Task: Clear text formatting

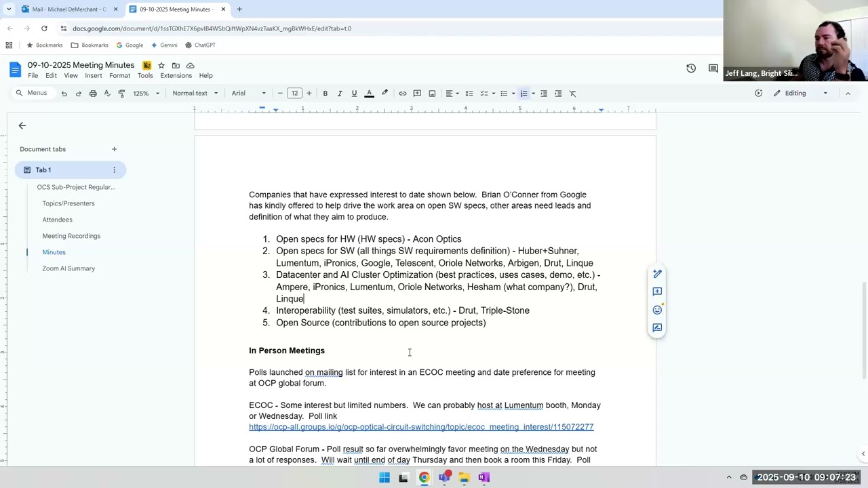Action: pyautogui.click(x=572, y=94)
